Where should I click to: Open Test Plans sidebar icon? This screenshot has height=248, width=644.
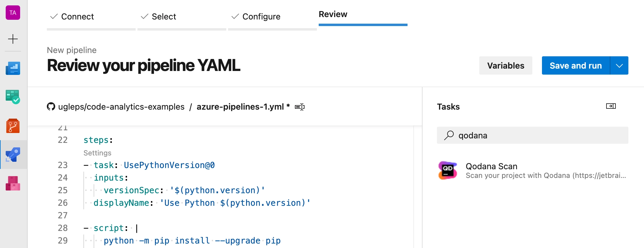(x=13, y=97)
